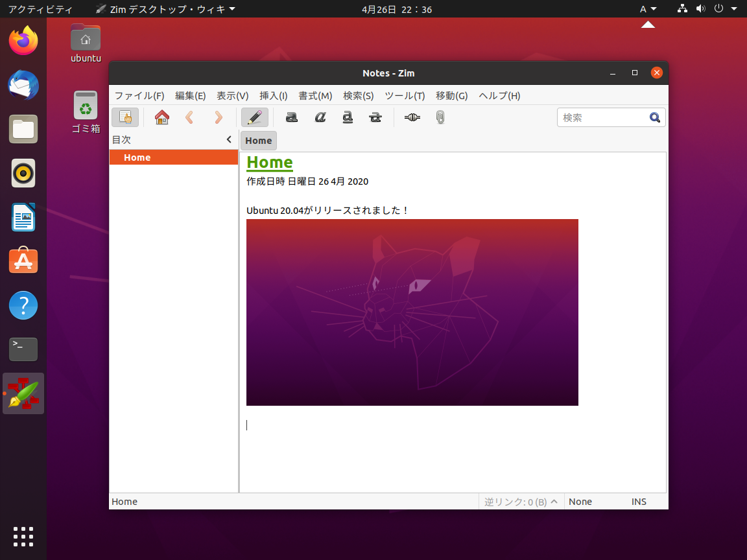This screenshot has width=747, height=560.
Task: Maximize the Notes - Zim window
Action: pyautogui.click(x=635, y=73)
